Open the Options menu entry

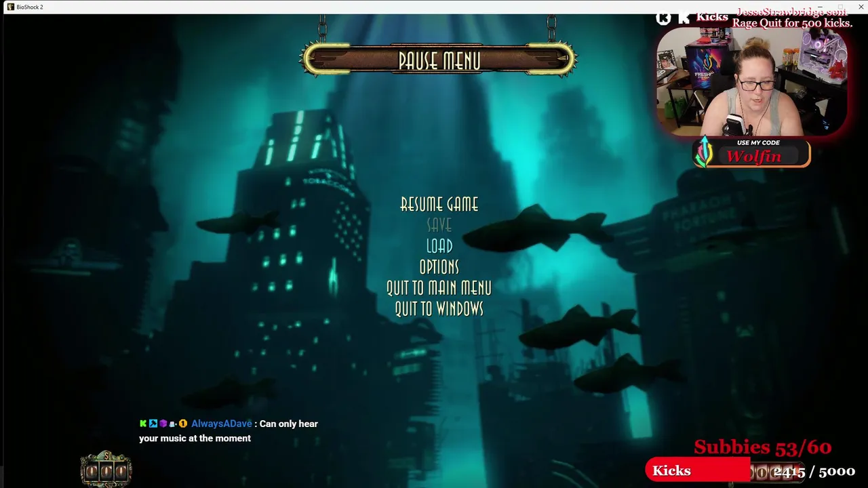coord(439,267)
